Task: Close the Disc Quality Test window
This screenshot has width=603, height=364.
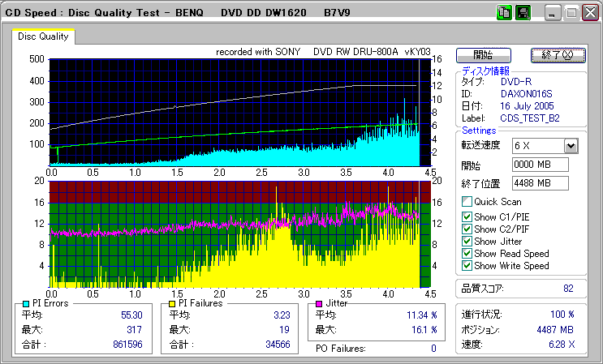Action: pyautogui.click(x=588, y=13)
